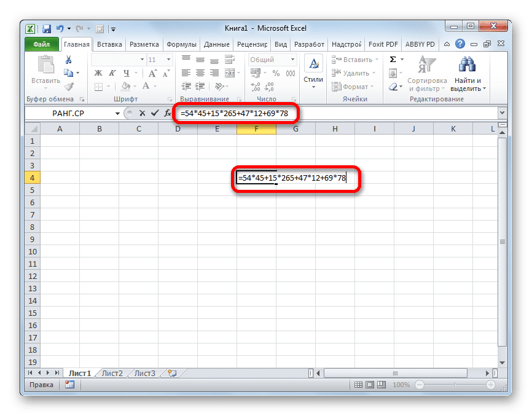Switch to the Данные tab
This screenshot has width=532, height=416.
point(216,44)
